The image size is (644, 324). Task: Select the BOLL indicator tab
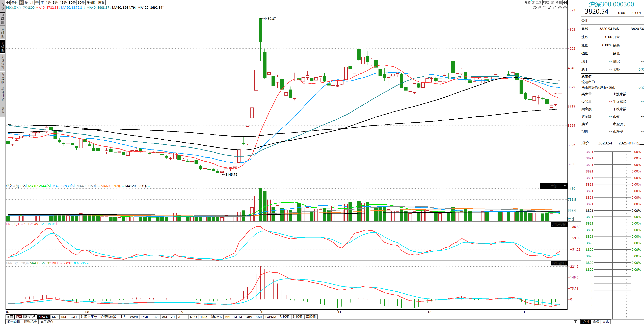[73, 317]
